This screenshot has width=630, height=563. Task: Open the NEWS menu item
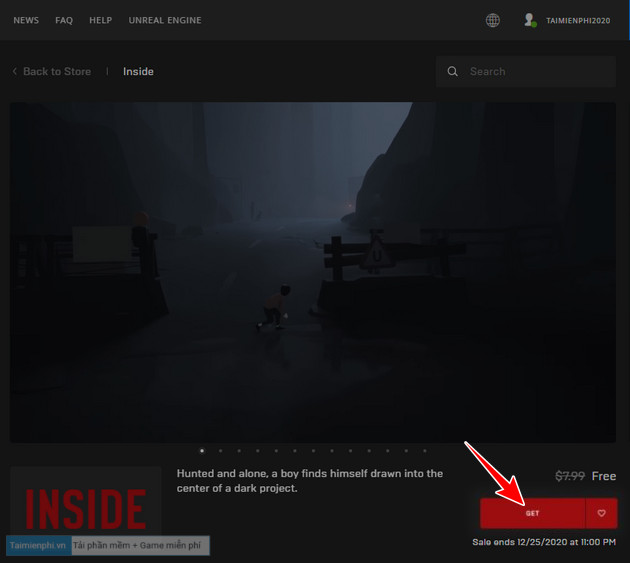26,20
